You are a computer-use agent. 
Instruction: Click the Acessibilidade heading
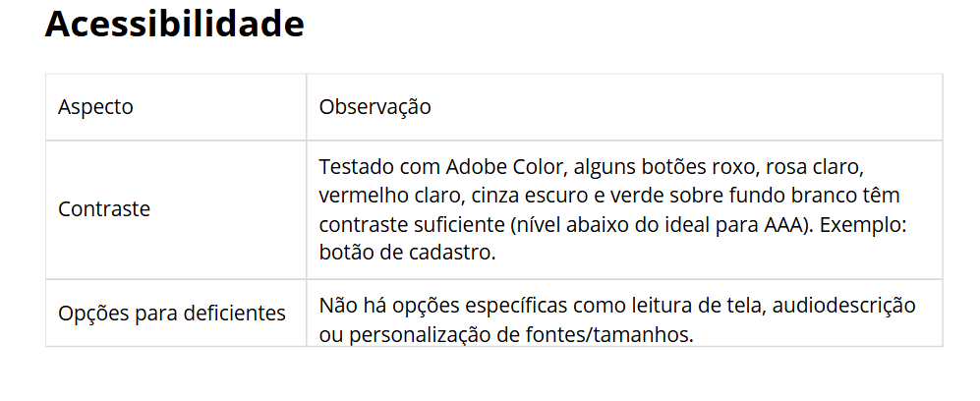(x=174, y=24)
